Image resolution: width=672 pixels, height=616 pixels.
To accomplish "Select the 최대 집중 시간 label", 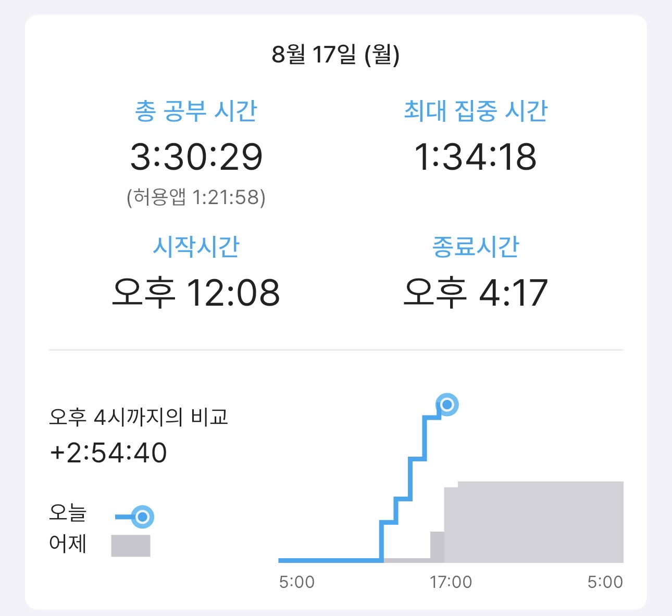I will (476, 111).
